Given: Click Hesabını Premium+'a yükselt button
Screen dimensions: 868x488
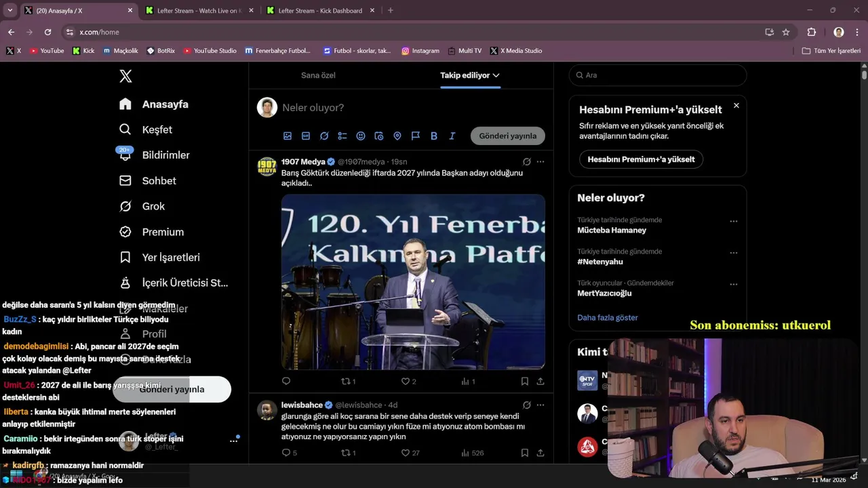Looking at the screenshot, I should [641, 159].
